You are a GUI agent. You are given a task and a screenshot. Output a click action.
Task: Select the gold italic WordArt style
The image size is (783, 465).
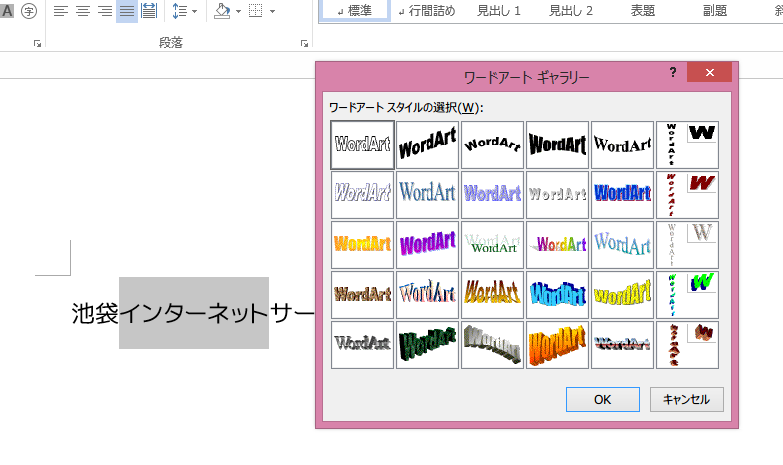(x=492, y=295)
